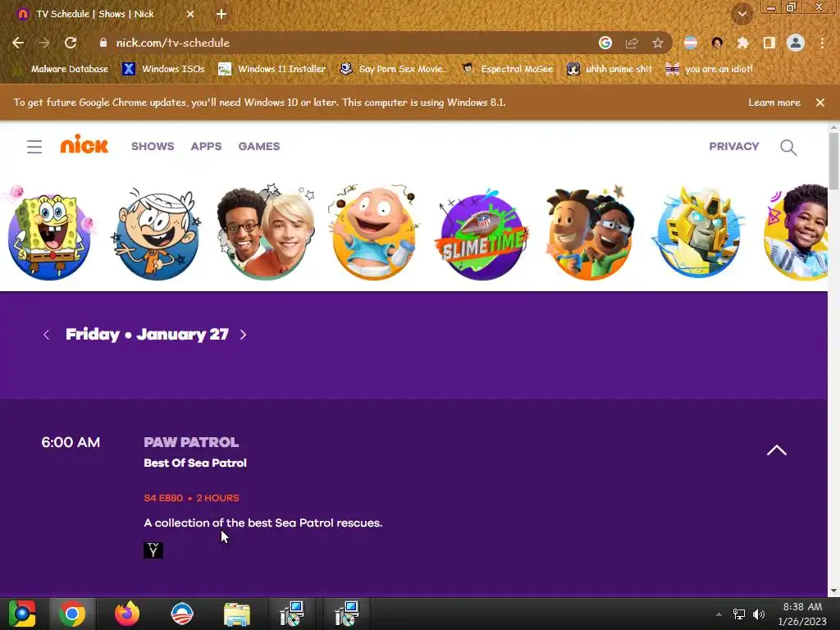Open the Malware Database bookmark
Screen dimensions: 840x630
[62, 69]
